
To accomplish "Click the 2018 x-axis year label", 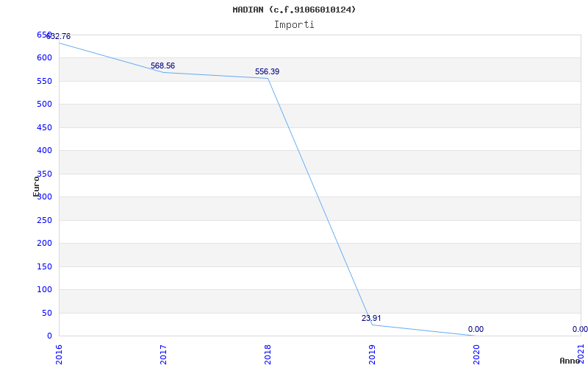I will (x=268, y=355).
